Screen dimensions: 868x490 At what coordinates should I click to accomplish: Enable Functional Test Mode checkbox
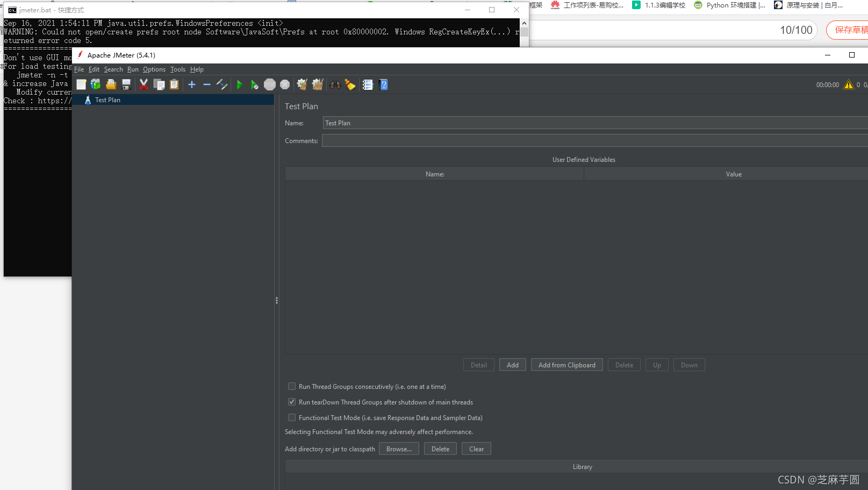[292, 417]
